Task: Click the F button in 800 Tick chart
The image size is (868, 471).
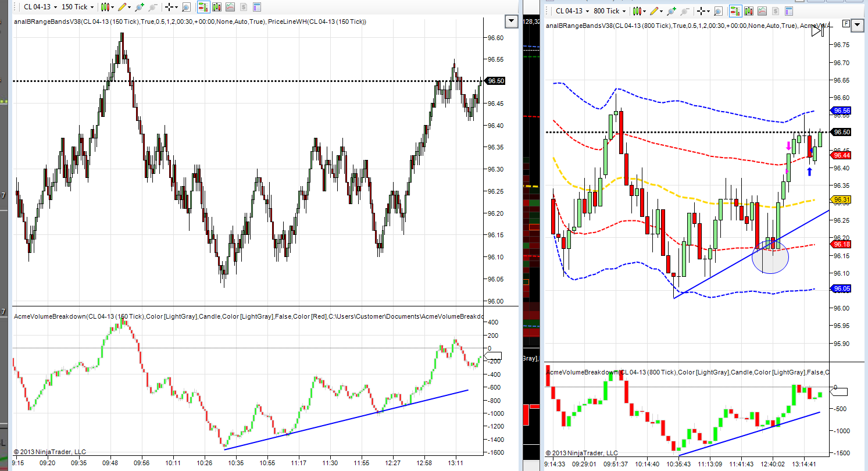Action: [x=846, y=23]
